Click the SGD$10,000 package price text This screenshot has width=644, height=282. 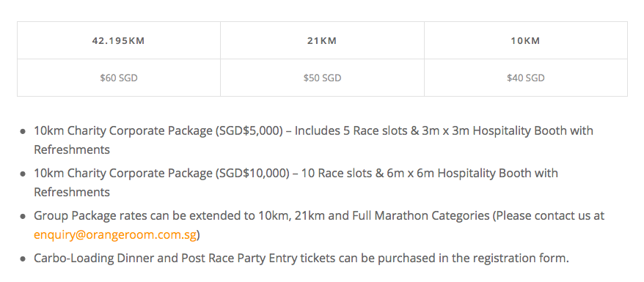252,173
